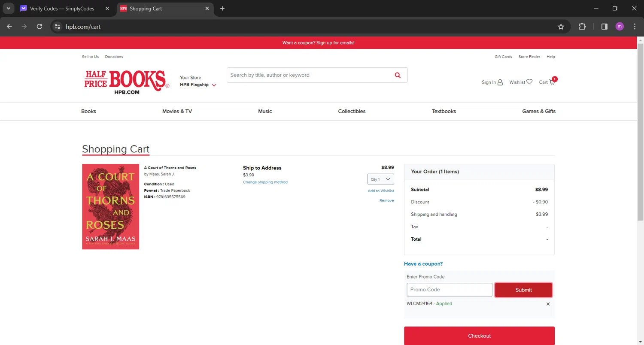
Task: Close the Shopping Cart tab
Action: tap(207, 9)
